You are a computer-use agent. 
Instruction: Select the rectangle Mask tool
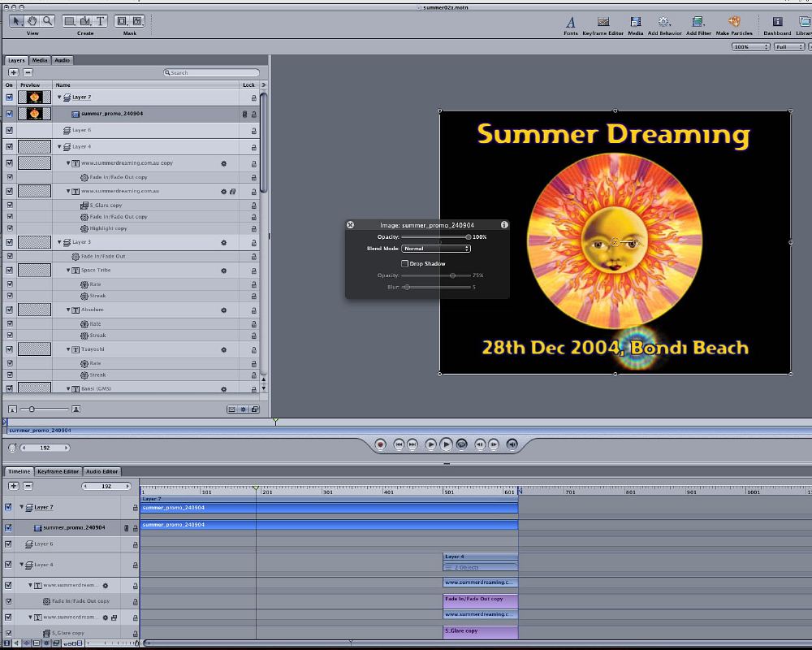[x=122, y=21]
